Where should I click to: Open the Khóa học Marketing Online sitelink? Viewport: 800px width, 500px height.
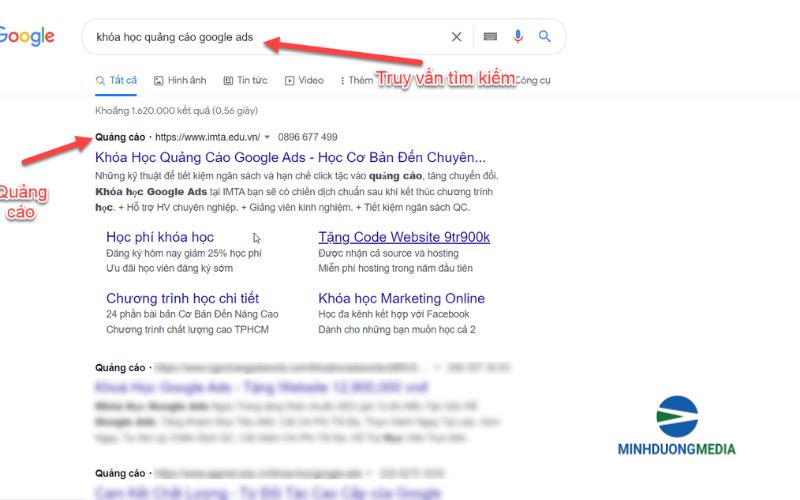tap(402, 298)
